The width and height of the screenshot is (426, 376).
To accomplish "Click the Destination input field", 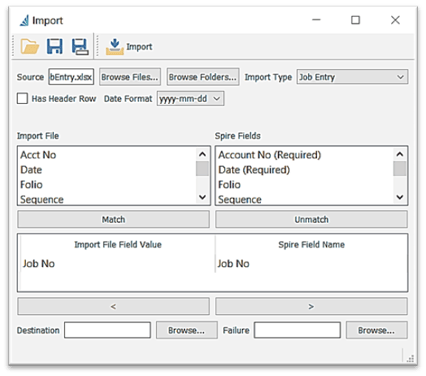I will [x=107, y=330].
